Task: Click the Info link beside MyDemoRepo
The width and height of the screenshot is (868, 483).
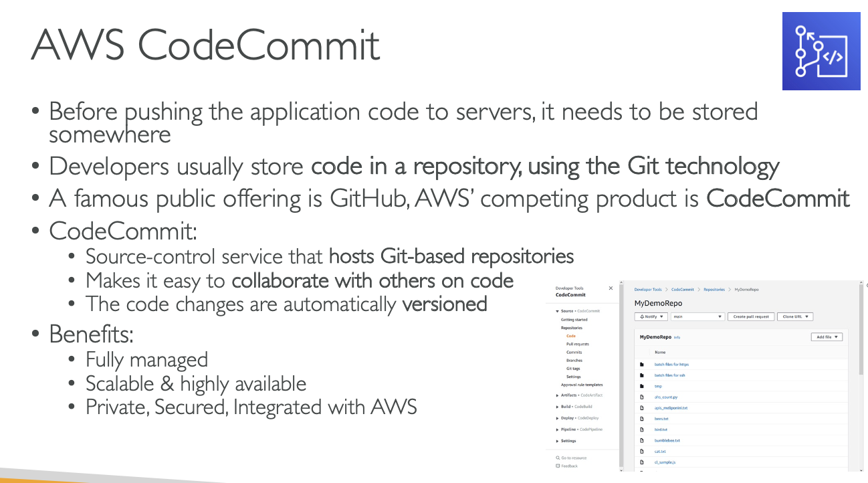Action: click(x=677, y=337)
